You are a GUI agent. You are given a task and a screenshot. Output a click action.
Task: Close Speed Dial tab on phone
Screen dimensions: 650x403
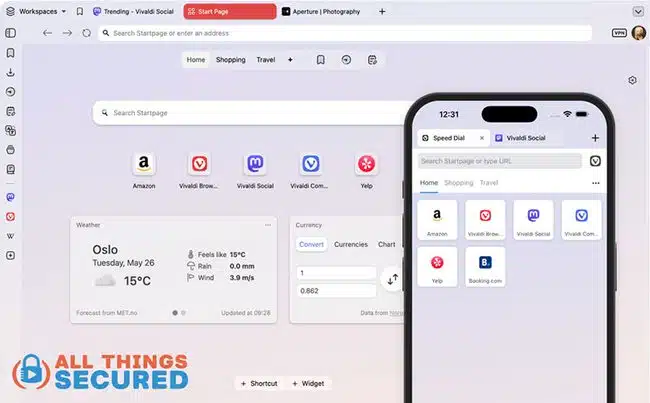point(482,138)
